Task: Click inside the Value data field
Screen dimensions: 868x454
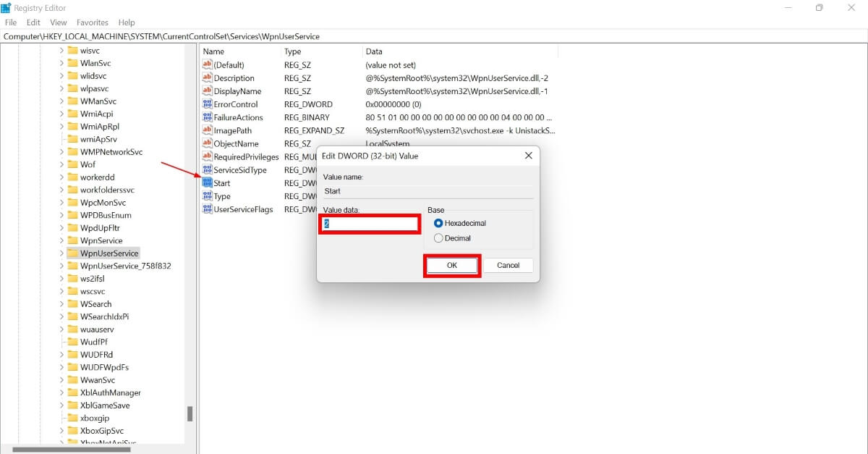Action: (x=370, y=223)
